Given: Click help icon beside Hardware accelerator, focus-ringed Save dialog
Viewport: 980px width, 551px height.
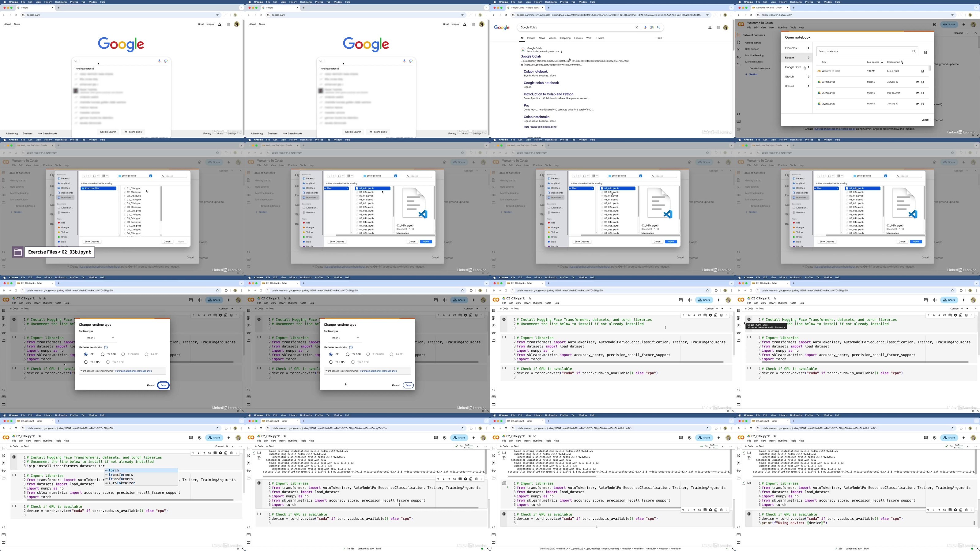Looking at the screenshot, I should pyautogui.click(x=106, y=347).
